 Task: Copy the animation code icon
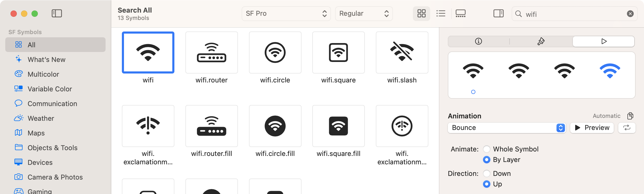tap(630, 116)
